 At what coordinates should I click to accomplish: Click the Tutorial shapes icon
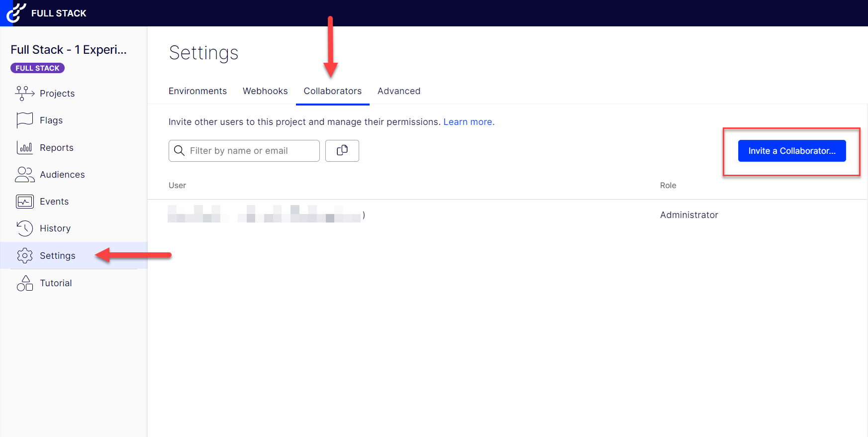point(24,283)
